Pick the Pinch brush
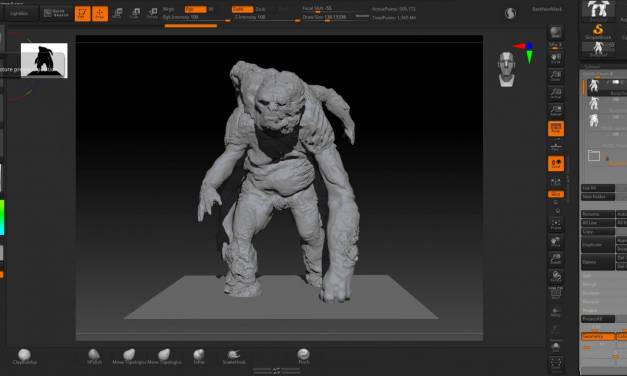 304,356
